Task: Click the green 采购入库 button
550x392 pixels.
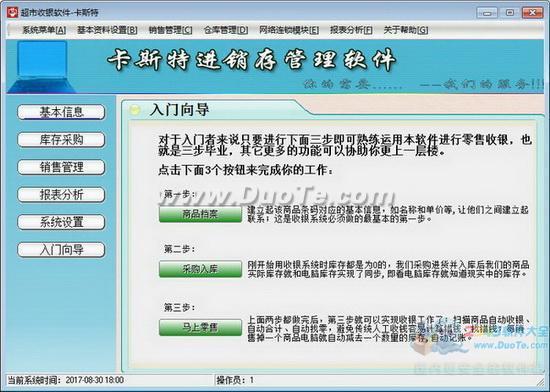Action: 200,269
